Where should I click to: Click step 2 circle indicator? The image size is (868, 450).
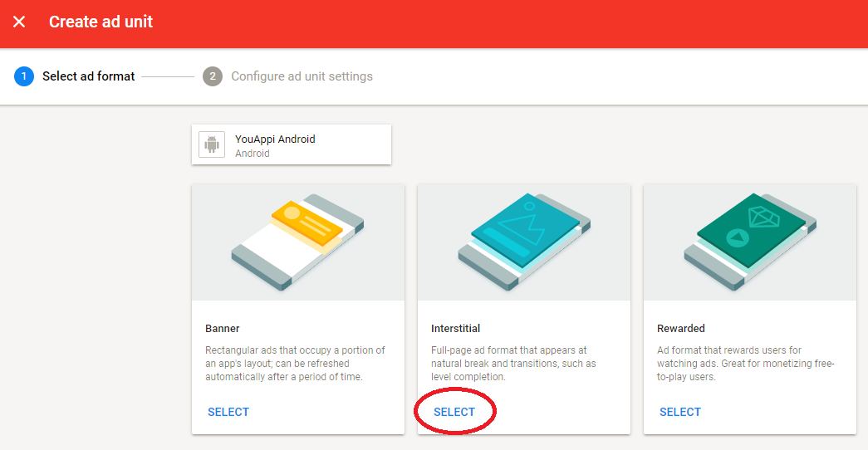[213, 76]
